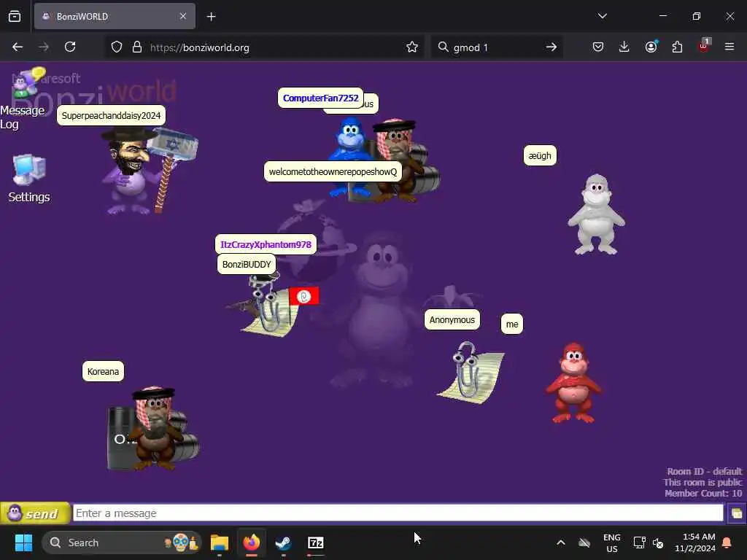747x560 pixels.
Task: Click the taskbar Search box
Action: point(122,542)
